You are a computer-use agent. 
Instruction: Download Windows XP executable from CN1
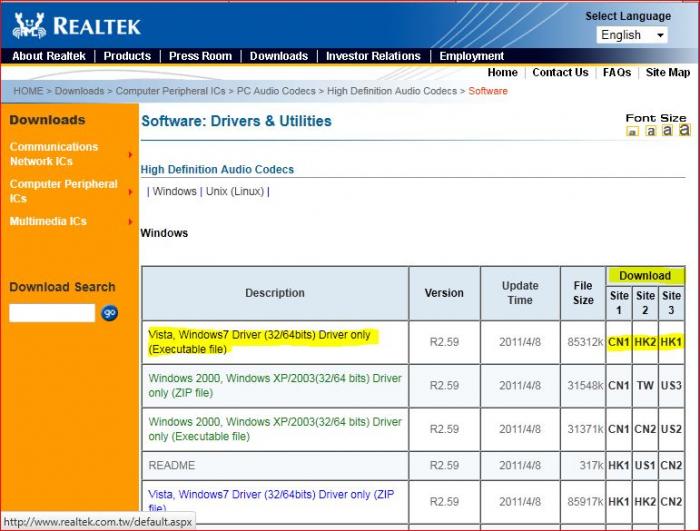pyautogui.click(x=619, y=429)
